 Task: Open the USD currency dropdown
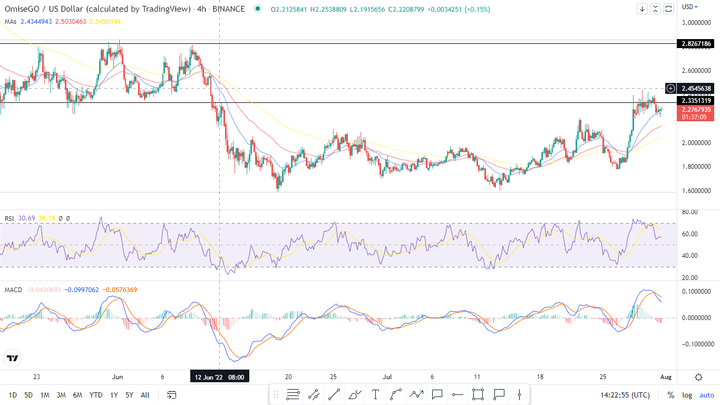[690, 7]
